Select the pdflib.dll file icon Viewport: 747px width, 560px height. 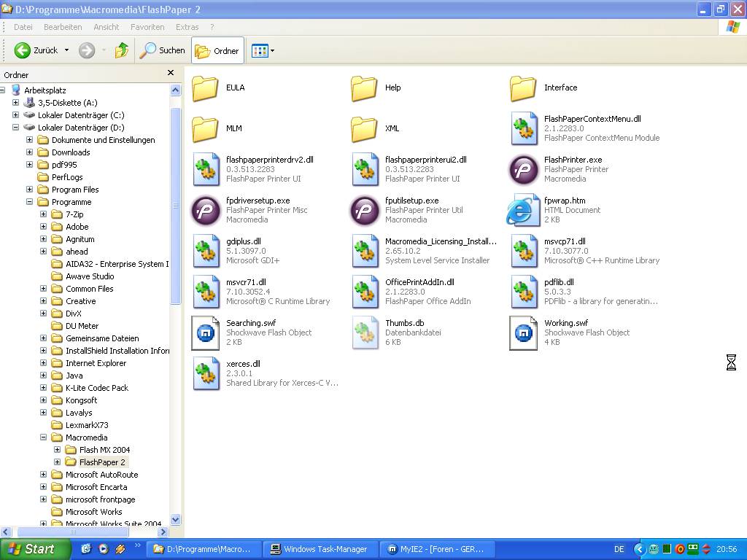(524, 292)
